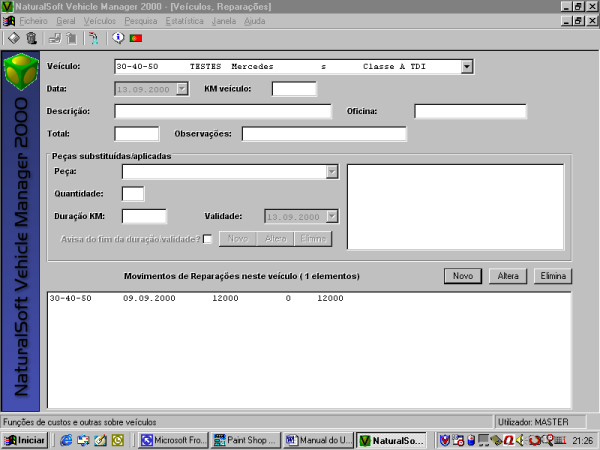The image size is (600, 450).
Task: Open the Janela menu
Action: click(x=224, y=21)
